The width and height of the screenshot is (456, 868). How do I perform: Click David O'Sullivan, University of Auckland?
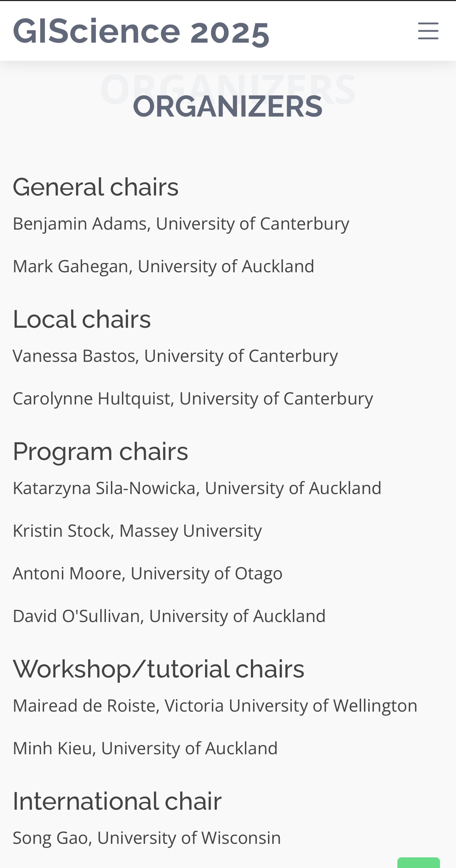pos(169,616)
